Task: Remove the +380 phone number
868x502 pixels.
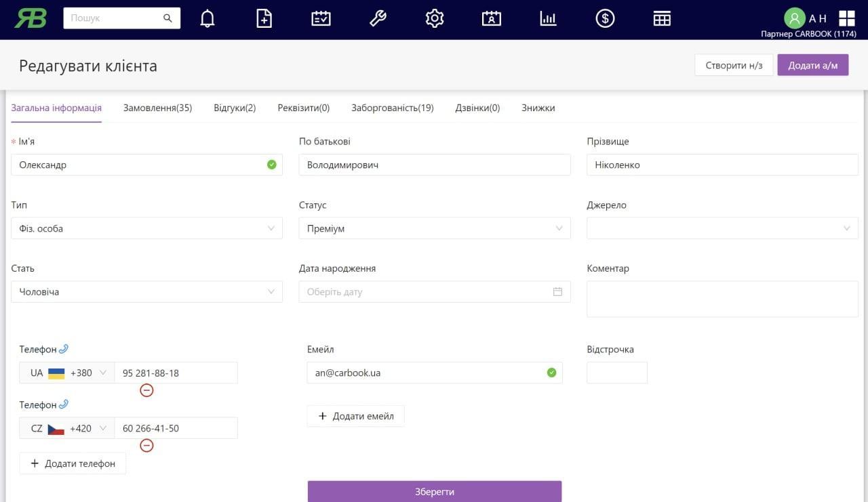Action: (x=146, y=390)
